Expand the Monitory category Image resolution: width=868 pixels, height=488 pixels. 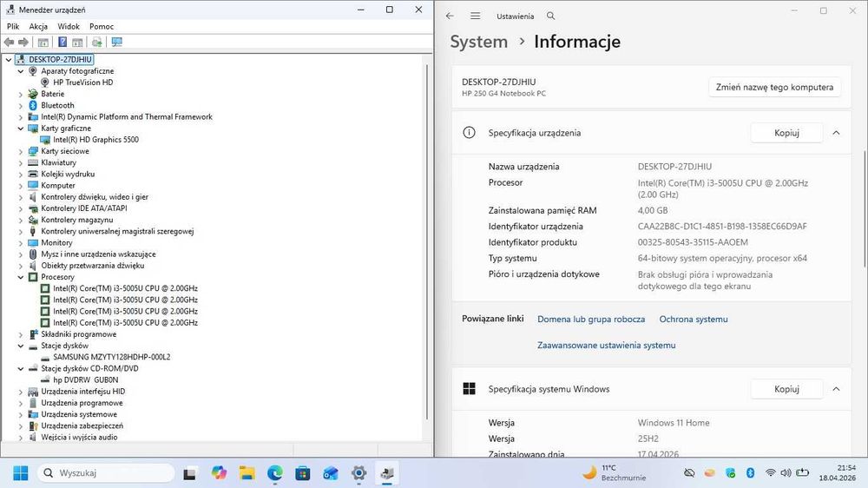click(x=21, y=242)
